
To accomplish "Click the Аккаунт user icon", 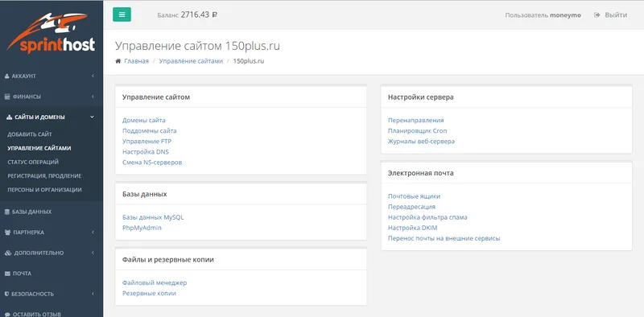I will click(7, 76).
